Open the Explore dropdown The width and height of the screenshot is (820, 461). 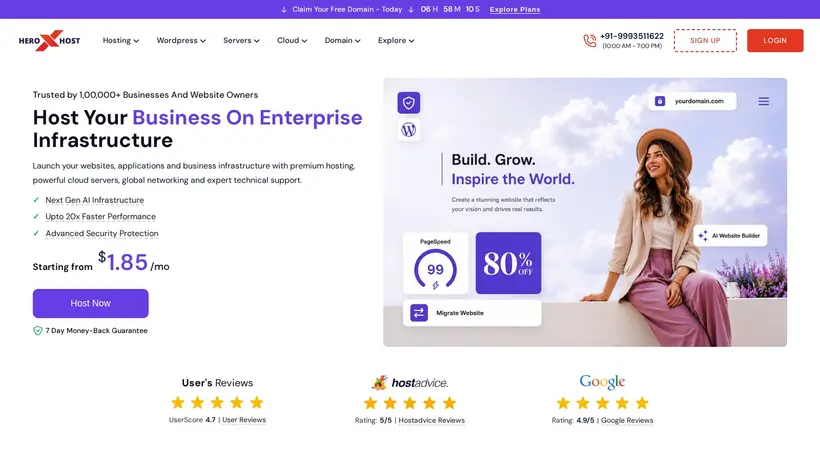pyautogui.click(x=396, y=40)
